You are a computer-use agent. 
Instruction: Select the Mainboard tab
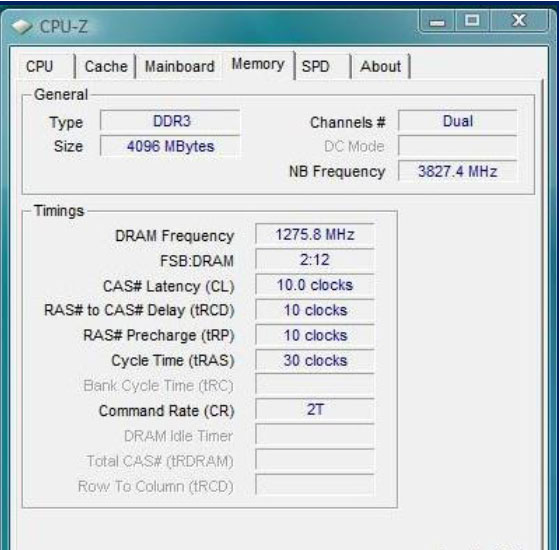point(180,66)
